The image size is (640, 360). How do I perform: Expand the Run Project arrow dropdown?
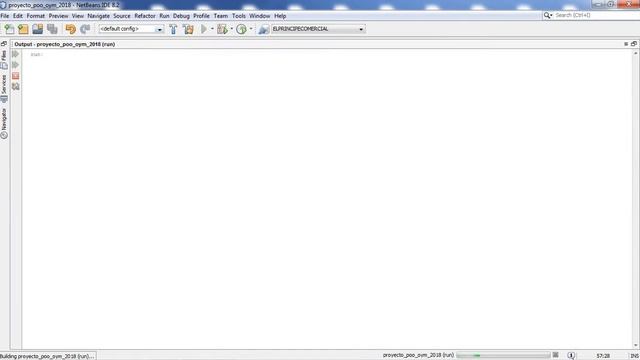212,29
